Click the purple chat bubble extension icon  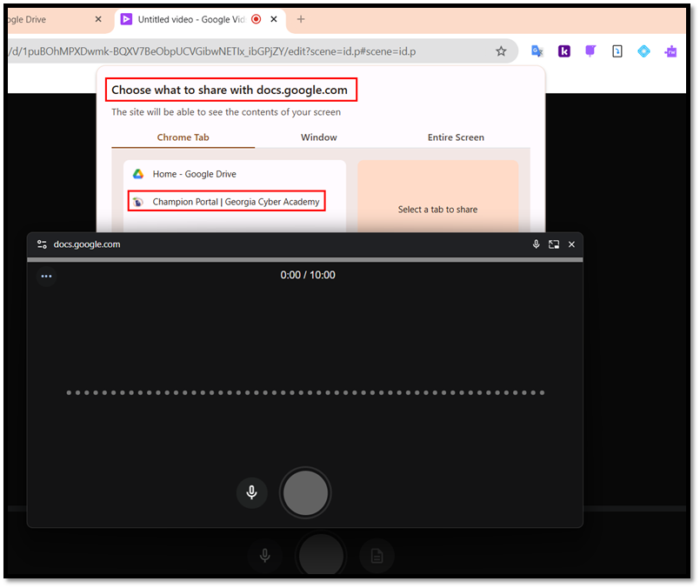coord(590,51)
